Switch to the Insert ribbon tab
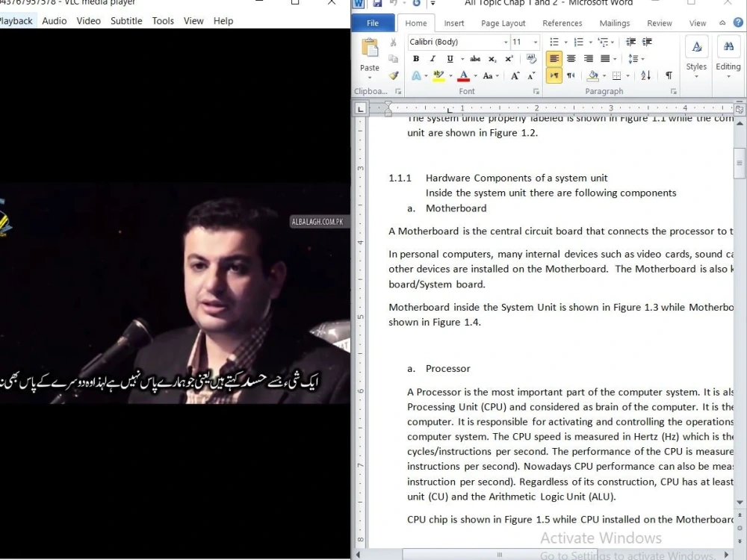This screenshot has width=747, height=560. 453,23
